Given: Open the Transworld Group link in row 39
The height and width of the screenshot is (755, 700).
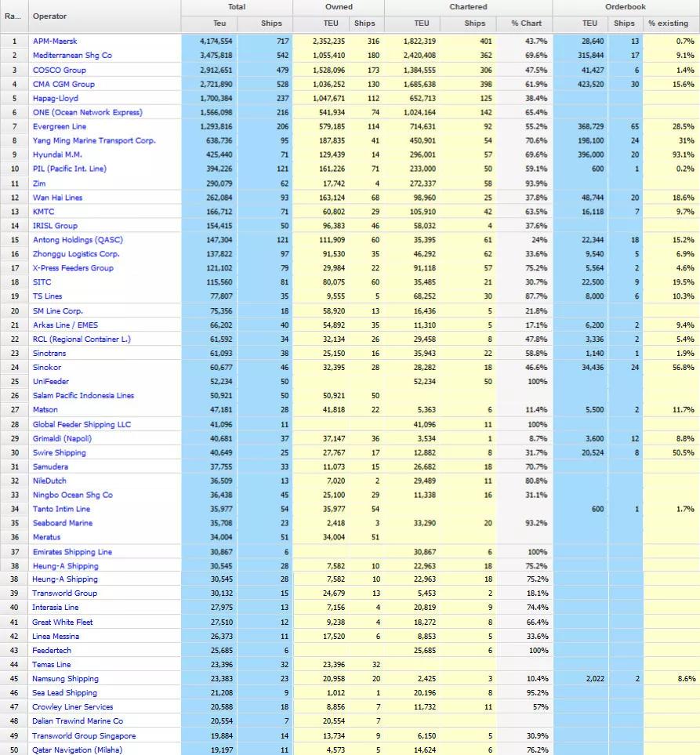Looking at the screenshot, I should click(x=64, y=593).
